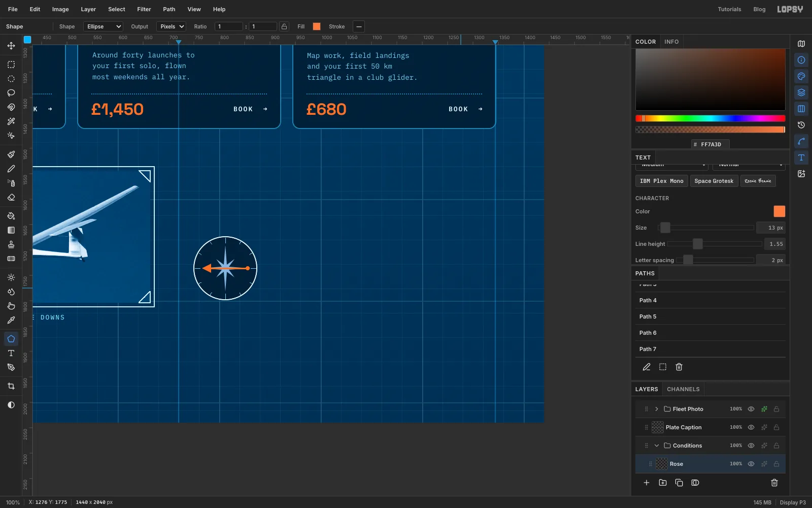Convert path to selection icon

(x=663, y=367)
